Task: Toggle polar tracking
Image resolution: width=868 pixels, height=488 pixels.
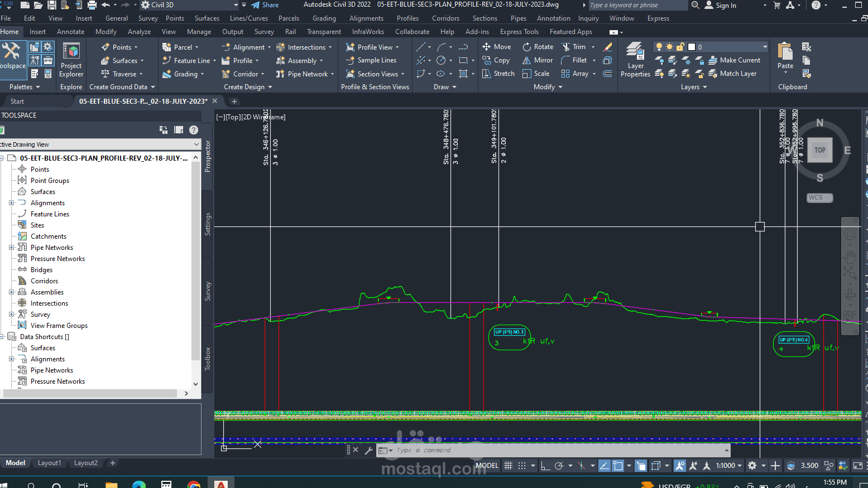Action: (559, 466)
